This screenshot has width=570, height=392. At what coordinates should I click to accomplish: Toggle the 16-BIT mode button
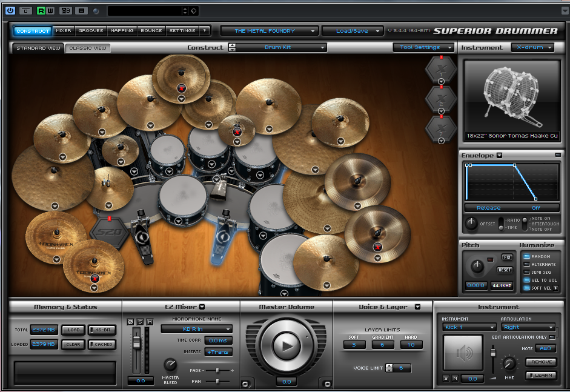102,330
